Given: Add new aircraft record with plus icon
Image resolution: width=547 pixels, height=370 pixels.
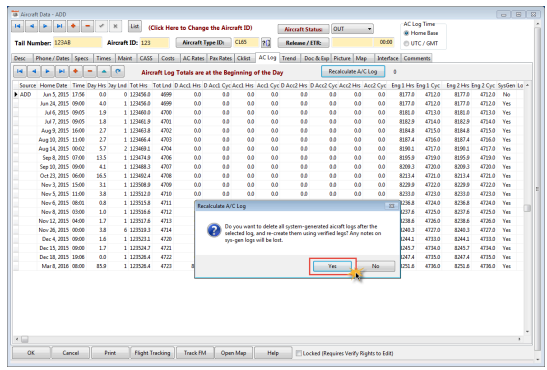Looking at the screenshot, I should coord(73,26).
